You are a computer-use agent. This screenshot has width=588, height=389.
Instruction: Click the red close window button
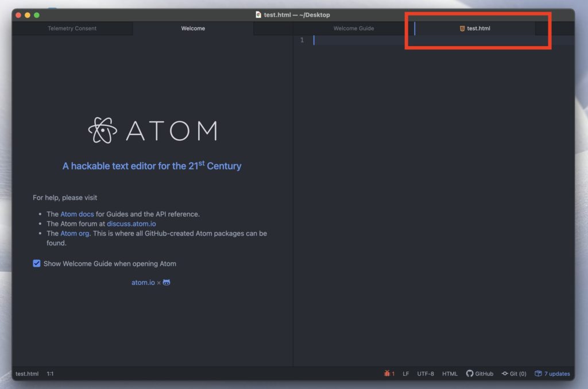pyautogui.click(x=18, y=15)
